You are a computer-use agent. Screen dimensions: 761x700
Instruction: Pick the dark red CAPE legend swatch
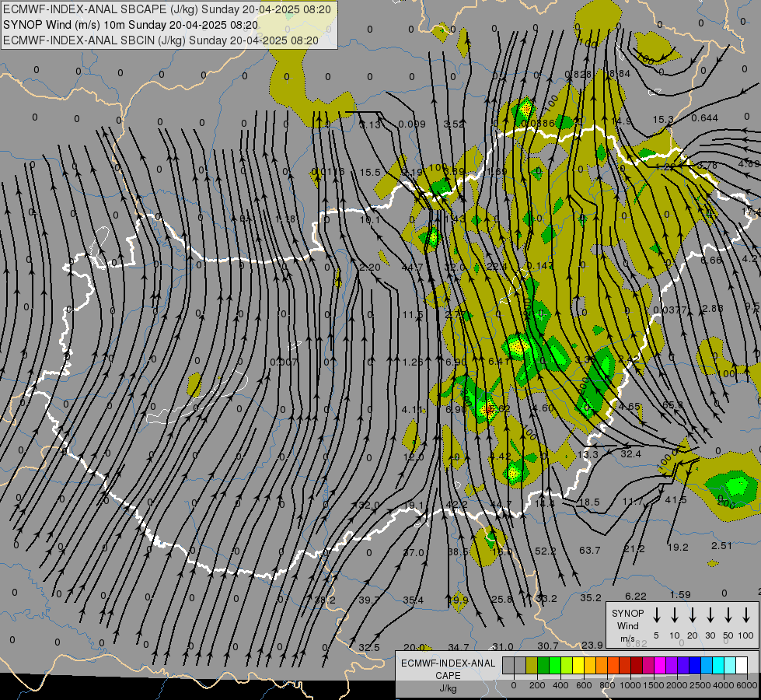coord(637,665)
